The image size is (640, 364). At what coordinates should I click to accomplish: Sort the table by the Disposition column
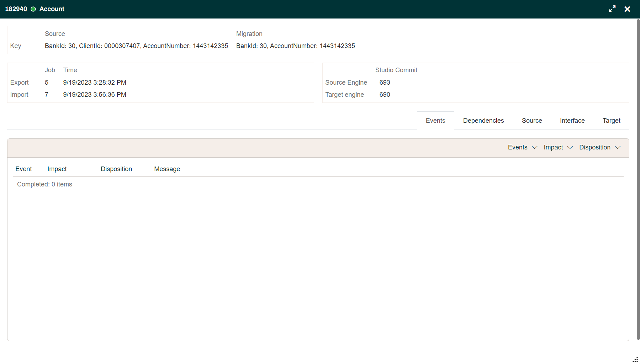(x=116, y=169)
